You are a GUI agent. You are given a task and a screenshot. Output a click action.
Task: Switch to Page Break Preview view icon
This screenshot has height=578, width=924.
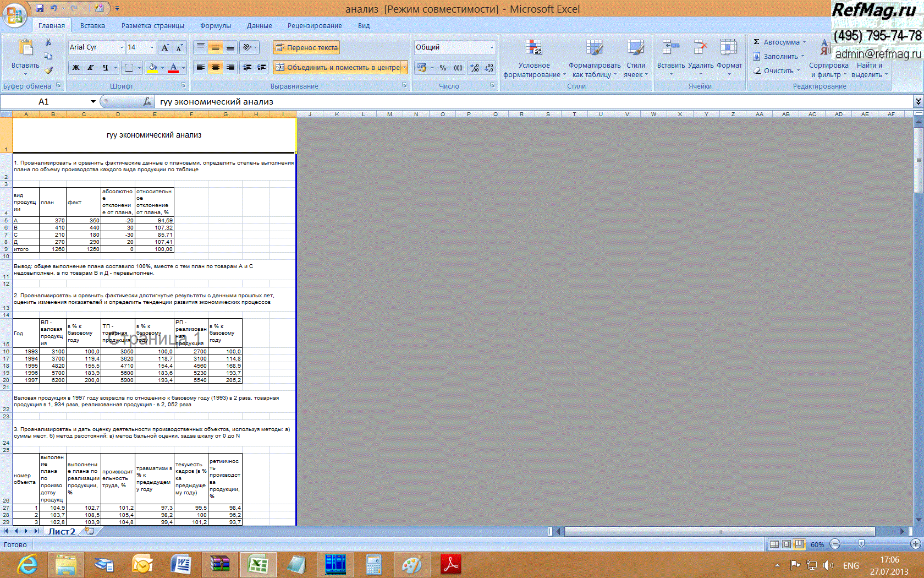(x=799, y=544)
